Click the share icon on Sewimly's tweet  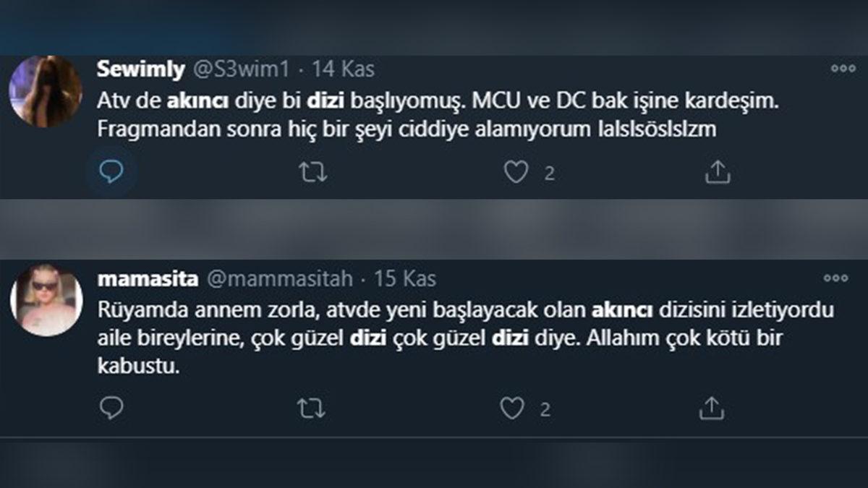718,171
